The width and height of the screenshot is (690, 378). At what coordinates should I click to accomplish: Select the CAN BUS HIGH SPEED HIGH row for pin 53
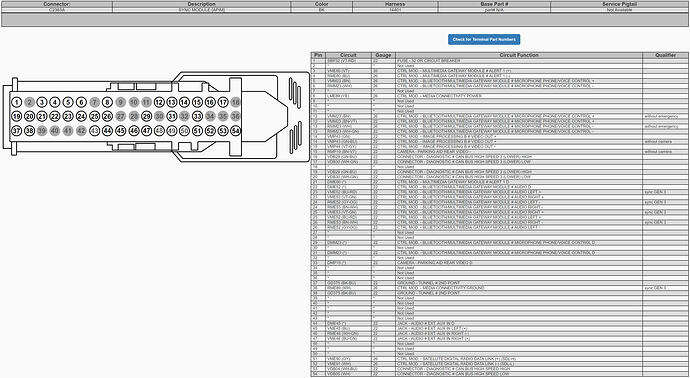coord(499,368)
